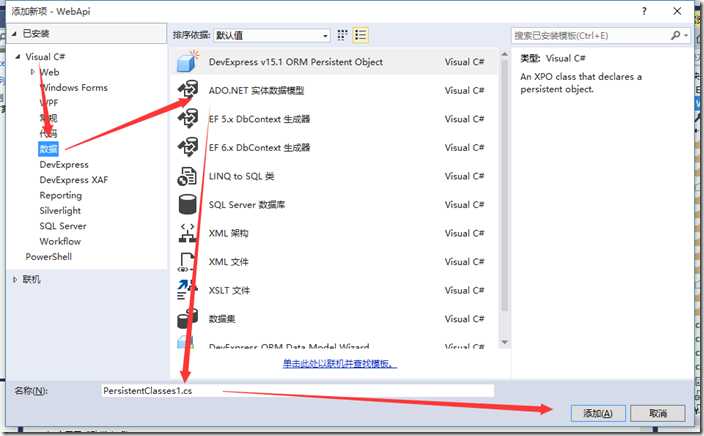Click the LINQ to SQL 类 icon
704x436 pixels.
tap(187, 176)
